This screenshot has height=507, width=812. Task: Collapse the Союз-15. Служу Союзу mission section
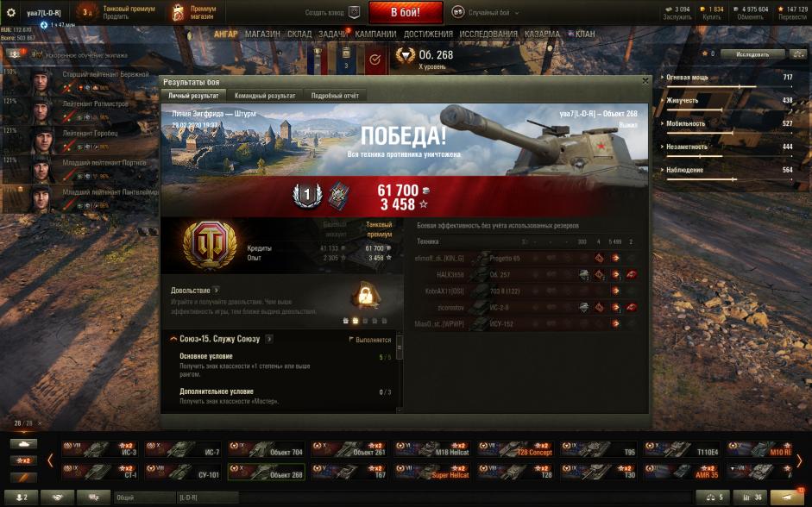173,339
